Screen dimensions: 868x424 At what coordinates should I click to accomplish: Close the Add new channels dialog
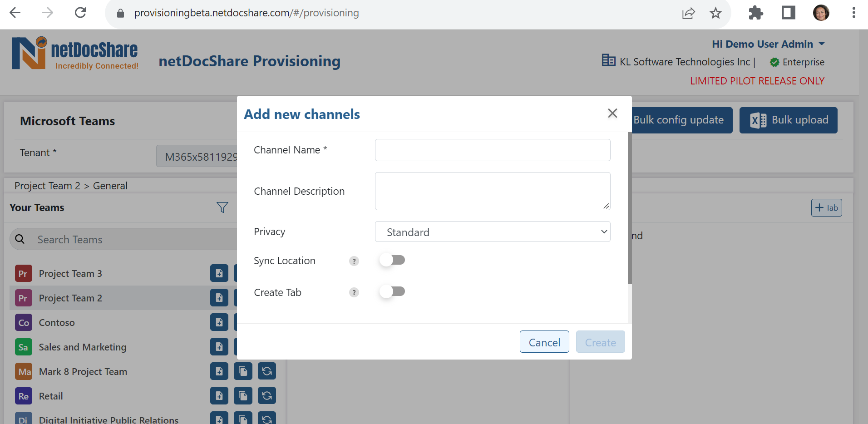(x=612, y=113)
